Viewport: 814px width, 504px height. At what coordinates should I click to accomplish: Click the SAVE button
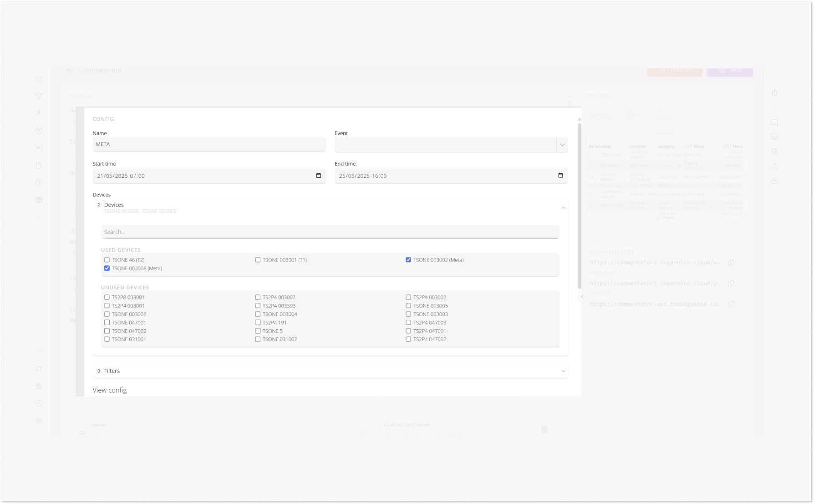pos(730,71)
